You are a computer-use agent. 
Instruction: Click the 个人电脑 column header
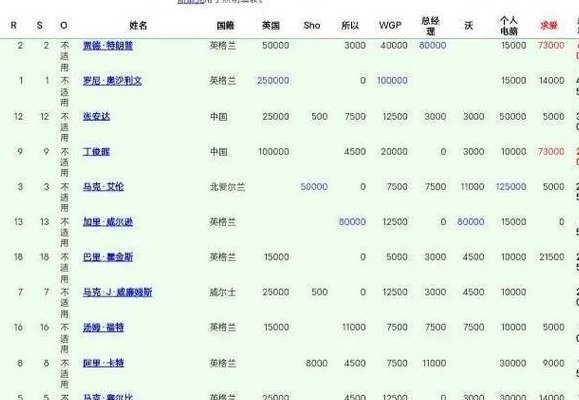point(509,26)
